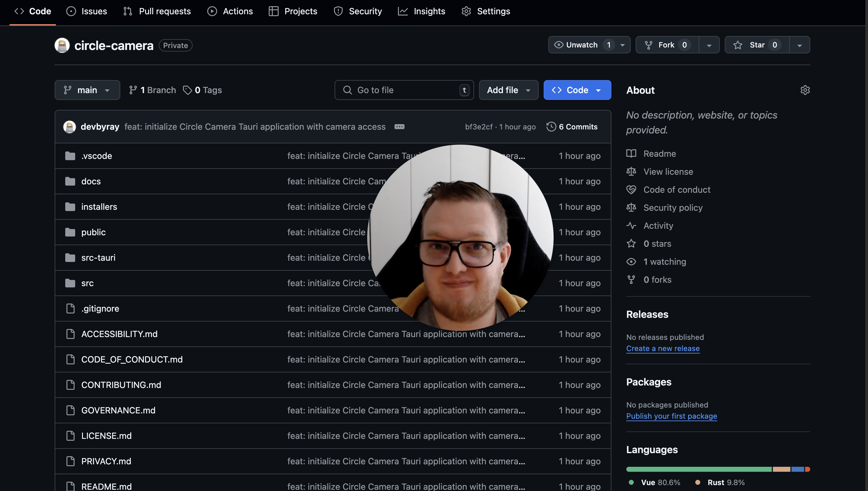Switch to the Pull requests tab
Image resolution: width=868 pixels, height=491 pixels.
click(x=157, y=11)
